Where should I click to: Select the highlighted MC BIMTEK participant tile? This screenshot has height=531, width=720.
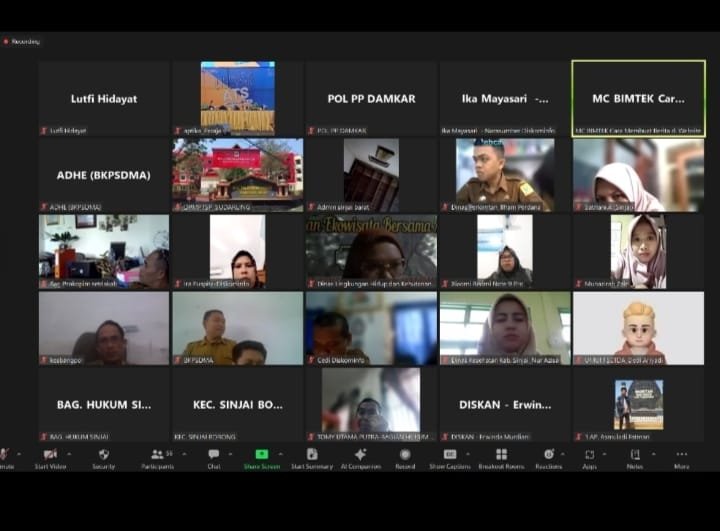point(638,98)
